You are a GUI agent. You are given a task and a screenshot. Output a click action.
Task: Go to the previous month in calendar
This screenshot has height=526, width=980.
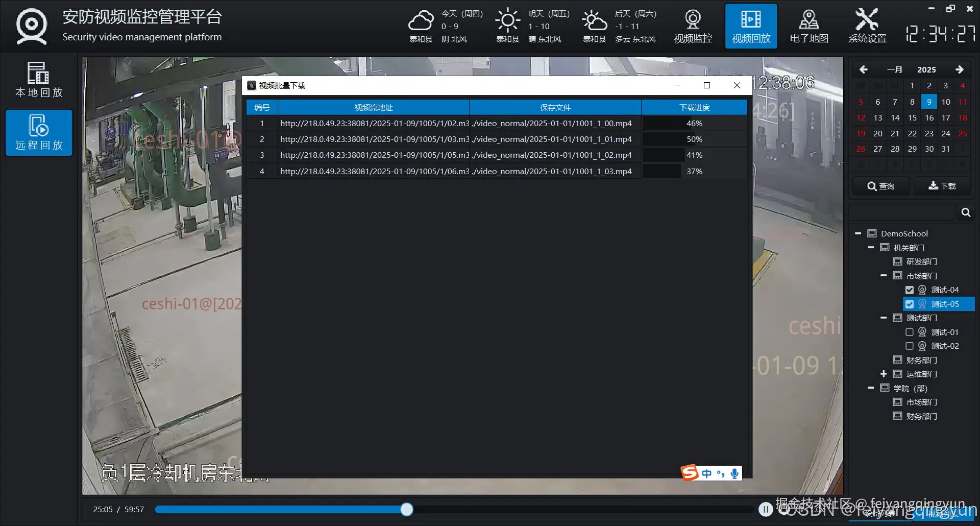(863, 69)
